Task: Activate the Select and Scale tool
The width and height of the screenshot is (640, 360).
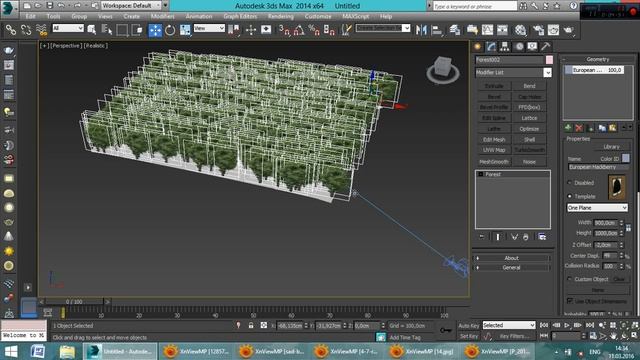Action: pos(185,30)
